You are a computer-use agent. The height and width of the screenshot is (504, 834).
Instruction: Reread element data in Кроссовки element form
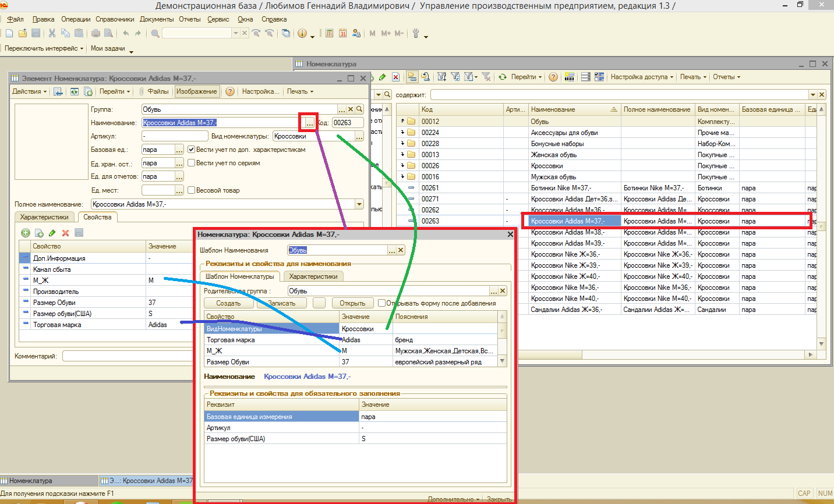point(74,91)
